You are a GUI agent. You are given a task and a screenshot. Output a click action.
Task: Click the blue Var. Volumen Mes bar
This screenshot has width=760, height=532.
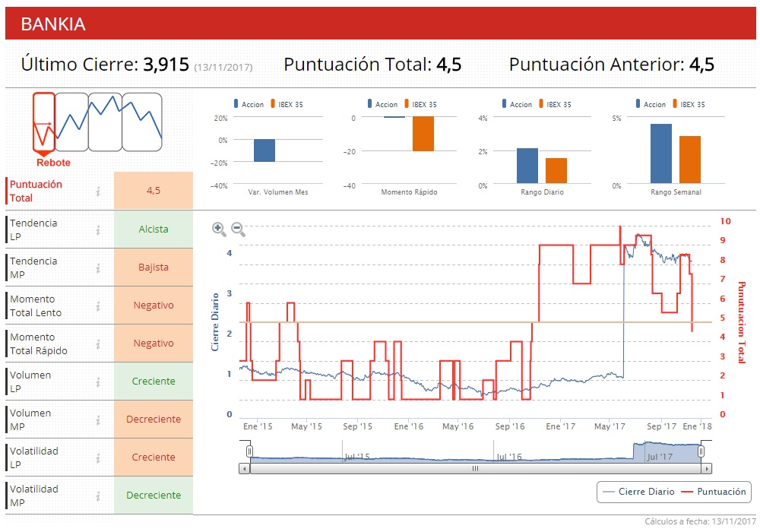[264, 150]
